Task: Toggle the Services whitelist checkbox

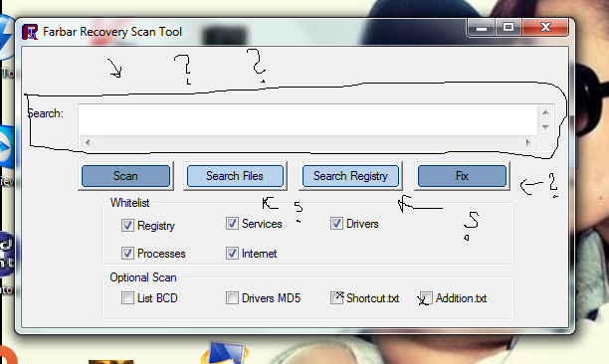Action: click(x=232, y=224)
